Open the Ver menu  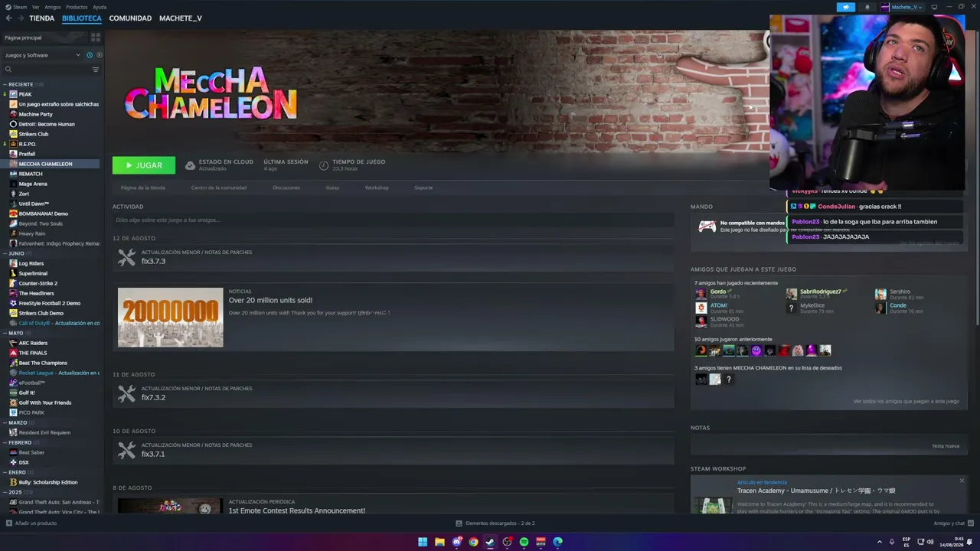point(36,7)
